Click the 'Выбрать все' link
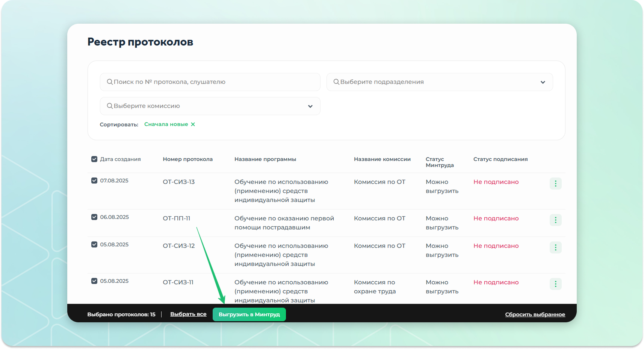Screen dimensions: 644x349 [x=188, y=314]
